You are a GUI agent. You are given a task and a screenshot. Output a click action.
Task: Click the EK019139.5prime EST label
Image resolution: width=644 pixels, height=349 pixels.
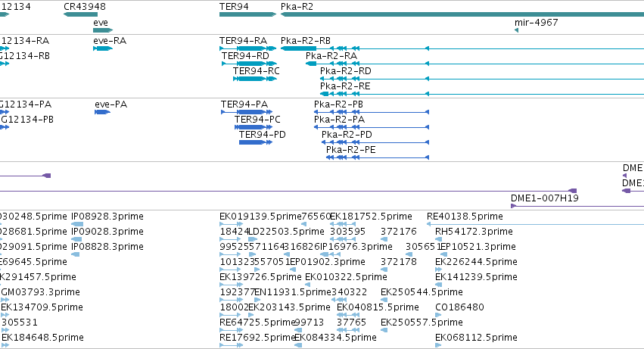[260, 217]
